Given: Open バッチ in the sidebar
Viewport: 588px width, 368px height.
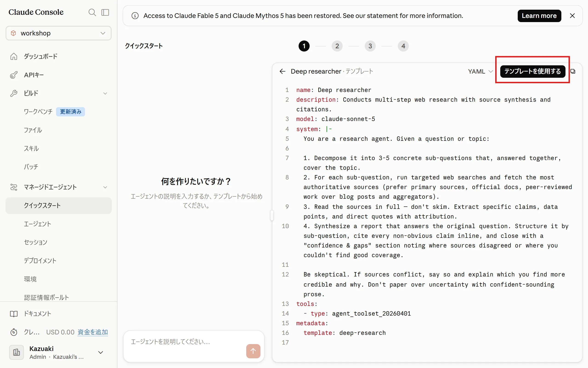Looking at the screenshot, I should point(31,167).
